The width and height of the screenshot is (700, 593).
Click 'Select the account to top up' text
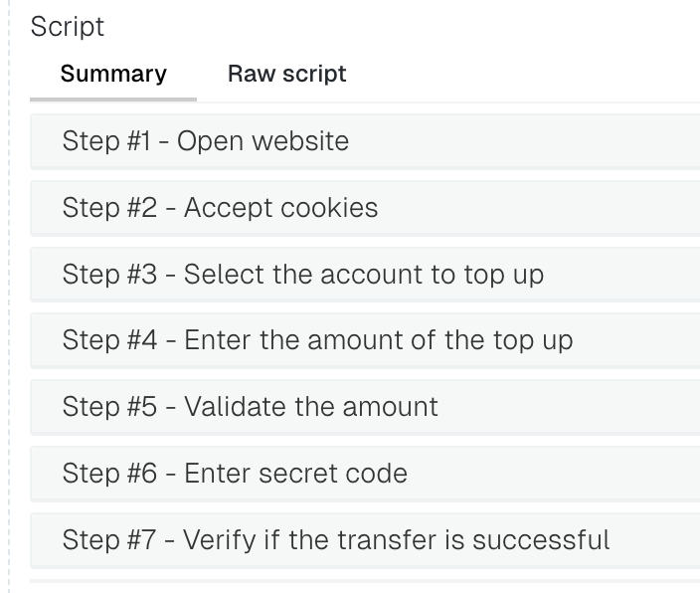click(364, 275)
